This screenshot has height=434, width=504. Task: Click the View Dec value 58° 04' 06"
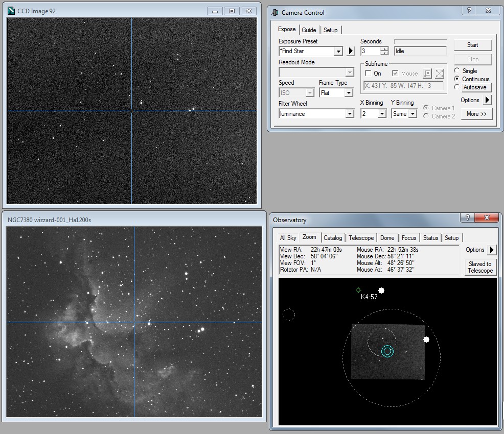[x=324, y=256]
